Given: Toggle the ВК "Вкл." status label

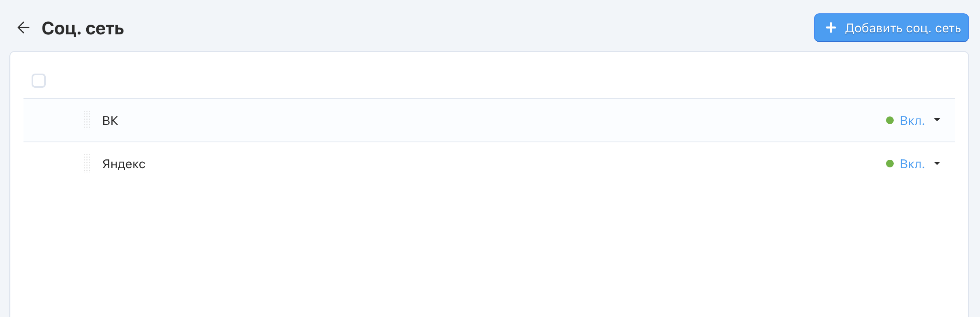Looking at the screenshot, I should pyautogui.click(x=912, y=120).
